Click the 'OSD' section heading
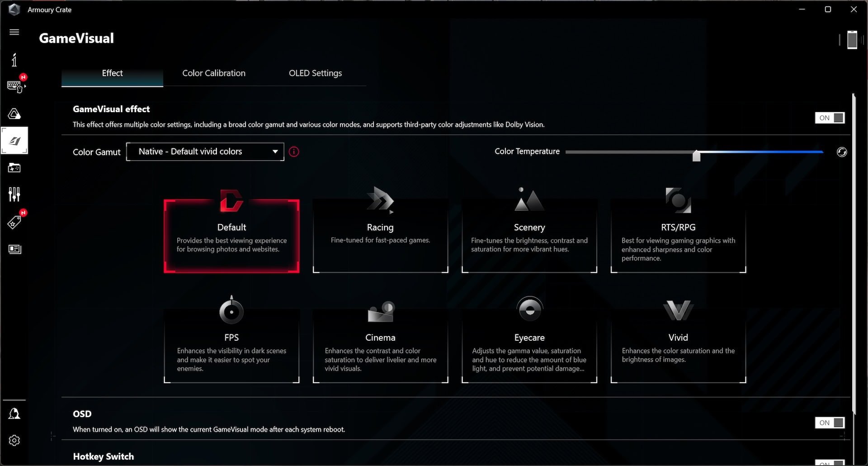The height and width of the screenshot is (466, 868). tap(82, 414)
